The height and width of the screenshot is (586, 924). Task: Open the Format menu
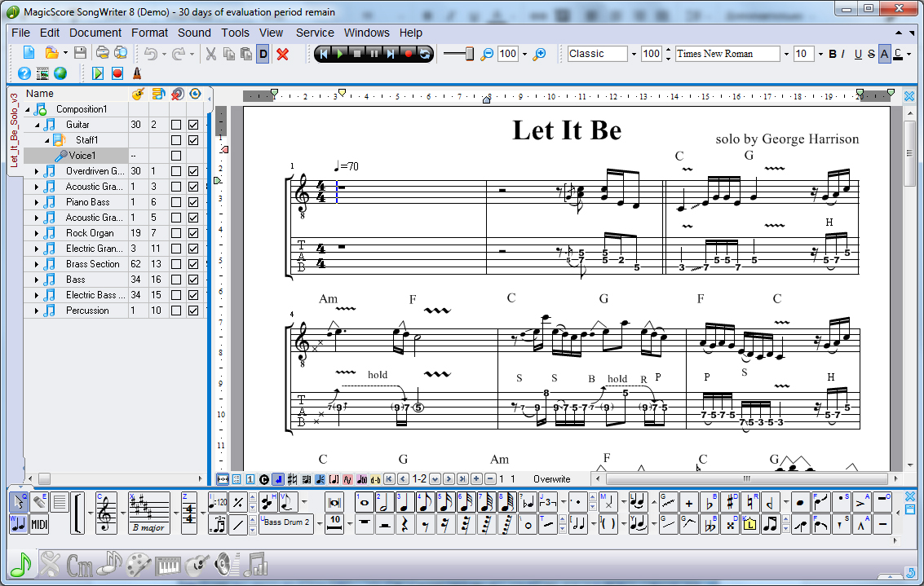tap(149, 33)
